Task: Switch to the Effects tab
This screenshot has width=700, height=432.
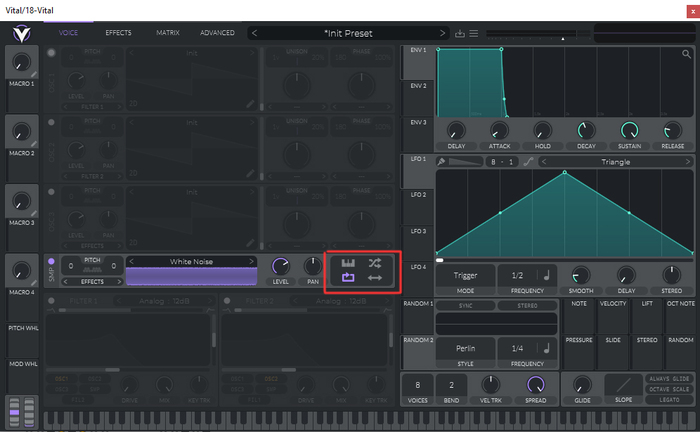Action: pyautogui.click(x=118, y=33)
